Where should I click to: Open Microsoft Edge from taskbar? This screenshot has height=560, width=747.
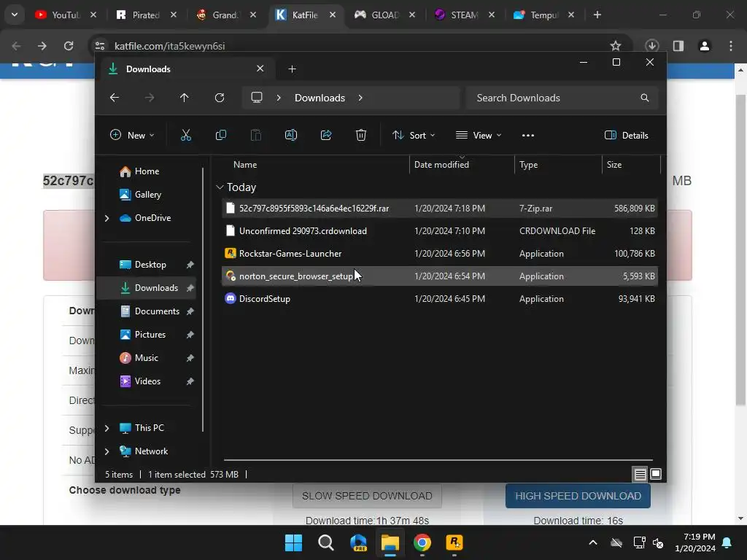[x=357, y=542]
